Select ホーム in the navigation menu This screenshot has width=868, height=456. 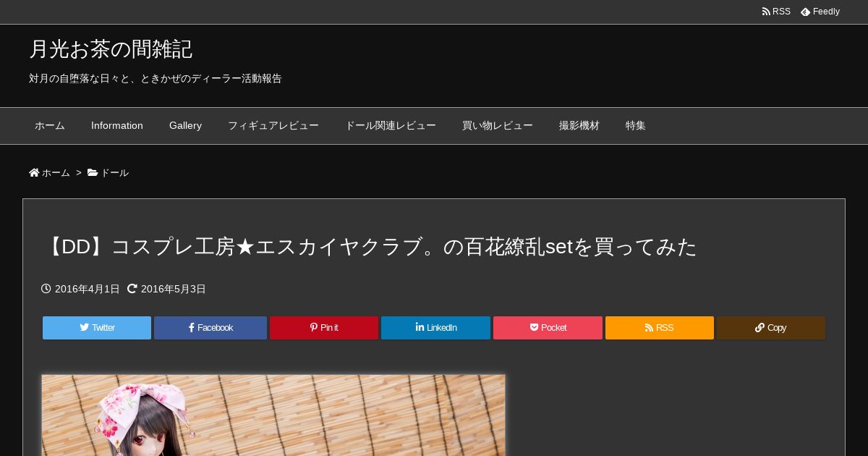click(50, 126)
